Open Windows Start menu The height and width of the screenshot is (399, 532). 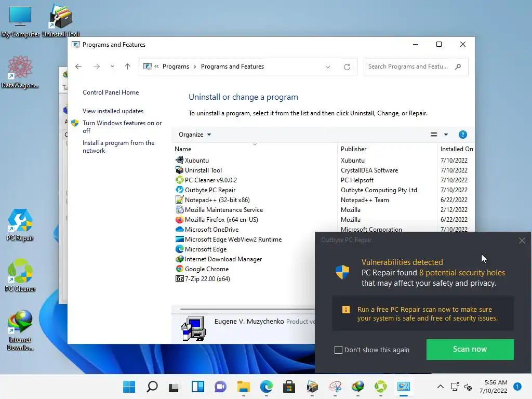click(129, 387)
